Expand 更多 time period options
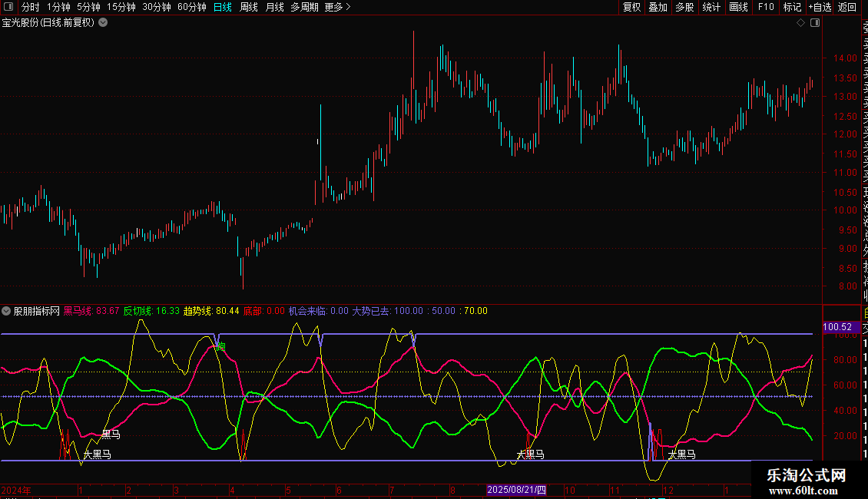868x499 pixels. pos(337,8)
